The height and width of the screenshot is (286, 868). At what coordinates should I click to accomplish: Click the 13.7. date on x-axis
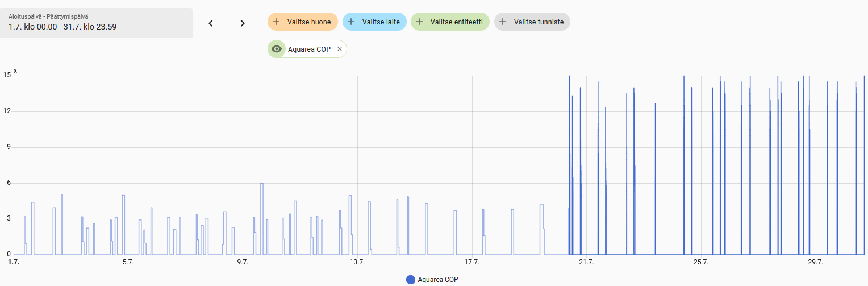pos(357,262)
